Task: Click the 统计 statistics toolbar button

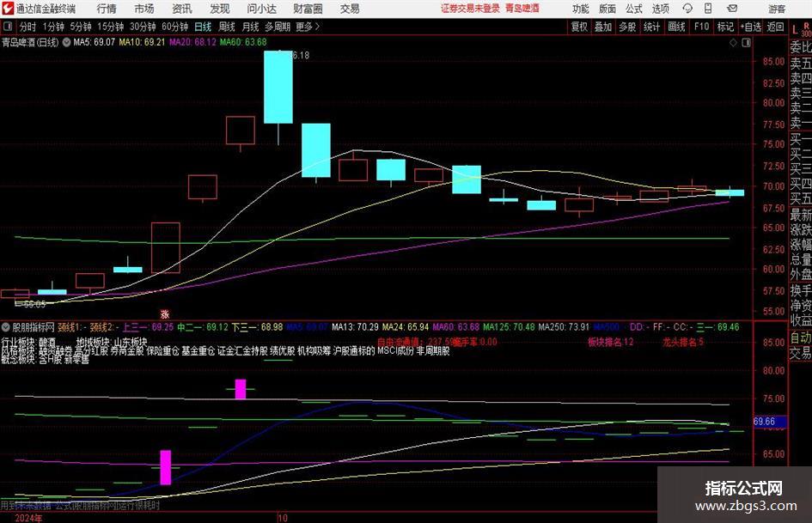Action: 651,27
